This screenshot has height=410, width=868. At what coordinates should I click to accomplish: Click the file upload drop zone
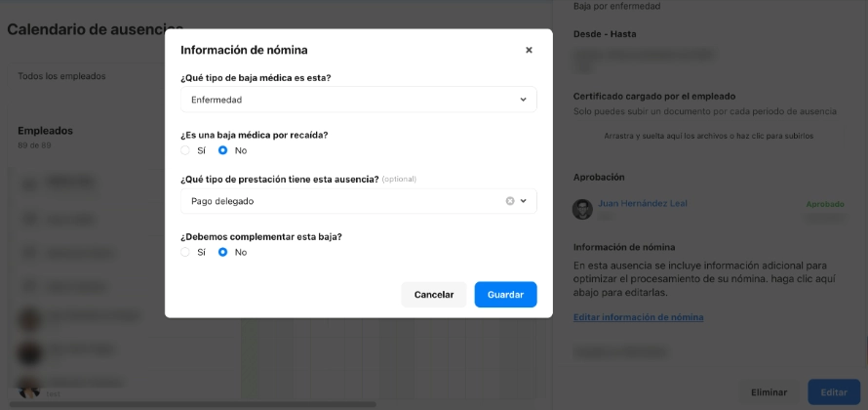tap(709, 136)
